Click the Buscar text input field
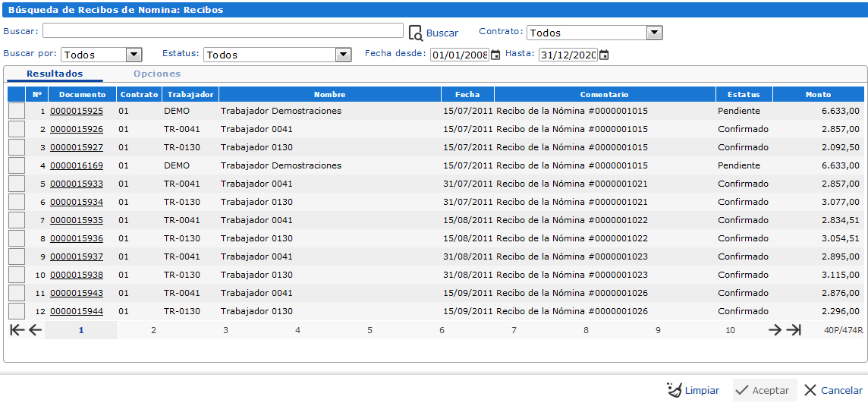868x406 pixels. [223, 30]
